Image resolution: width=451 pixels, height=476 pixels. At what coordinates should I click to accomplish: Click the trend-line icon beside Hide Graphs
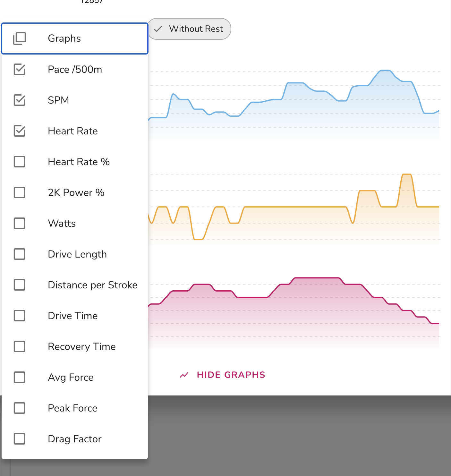184,375
